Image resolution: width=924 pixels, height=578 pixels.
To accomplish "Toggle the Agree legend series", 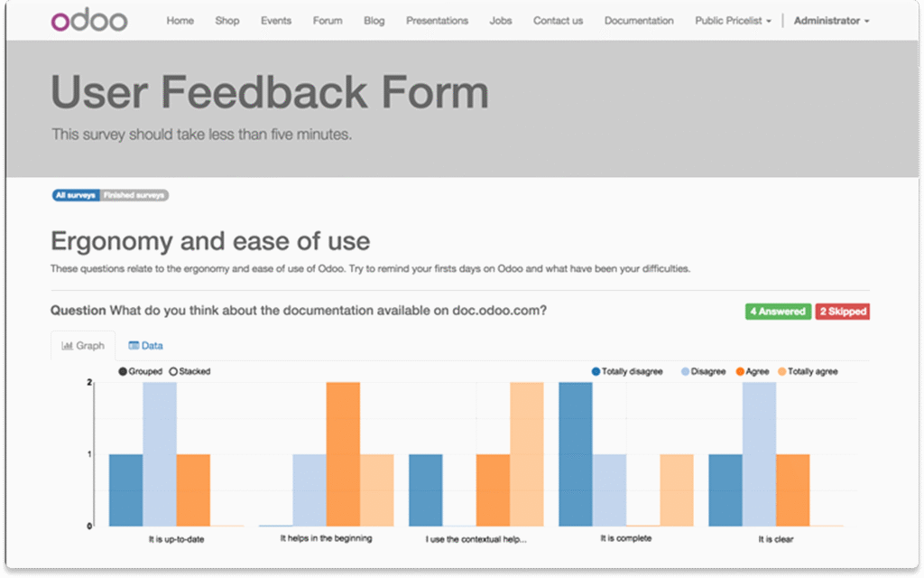I will (740, 371).
